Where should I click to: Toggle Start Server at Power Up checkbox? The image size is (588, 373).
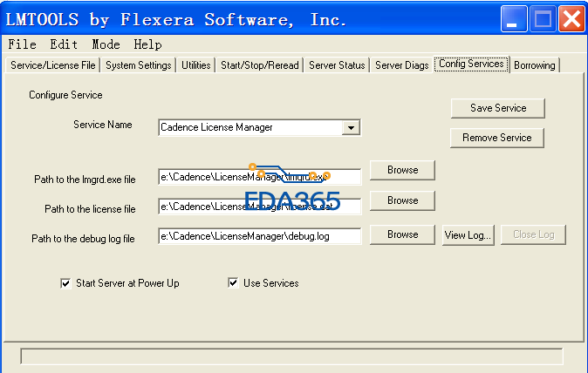pos(65,283)
